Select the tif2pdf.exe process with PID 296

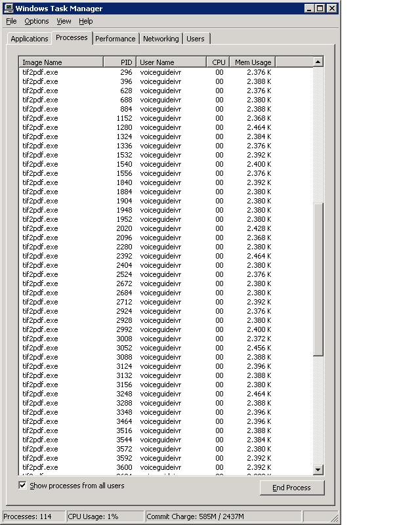(40, 72)
